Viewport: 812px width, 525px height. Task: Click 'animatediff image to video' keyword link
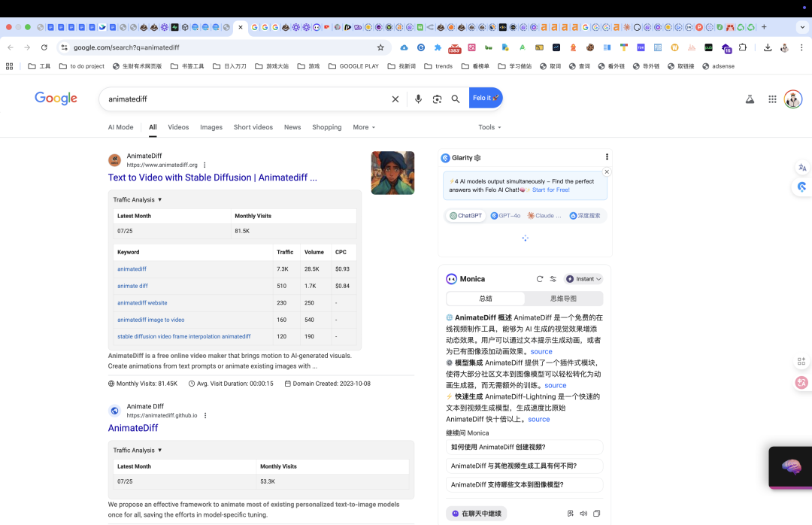click(x=150, y=320)
